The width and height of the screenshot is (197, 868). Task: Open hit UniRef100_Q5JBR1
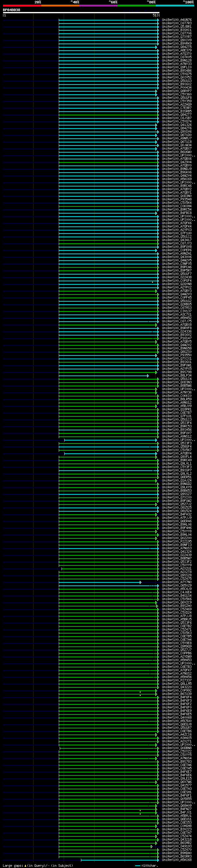(176, 26)
